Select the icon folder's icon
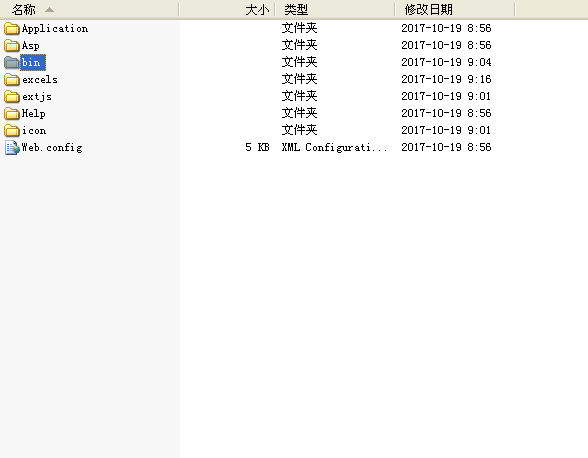Viewport: 588px width, 458px height. pyautogui.click(x=12, y=131)
